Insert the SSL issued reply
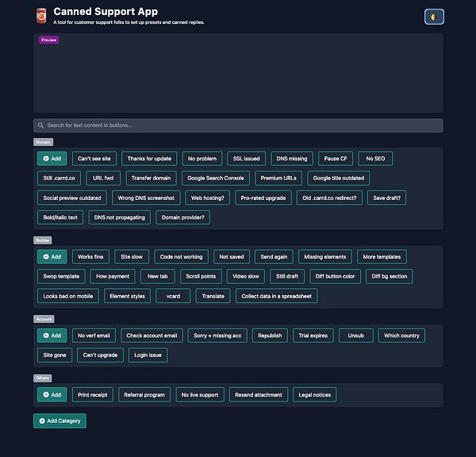The image size is (476, 457). pyautogui.click(x=246, y=159)
